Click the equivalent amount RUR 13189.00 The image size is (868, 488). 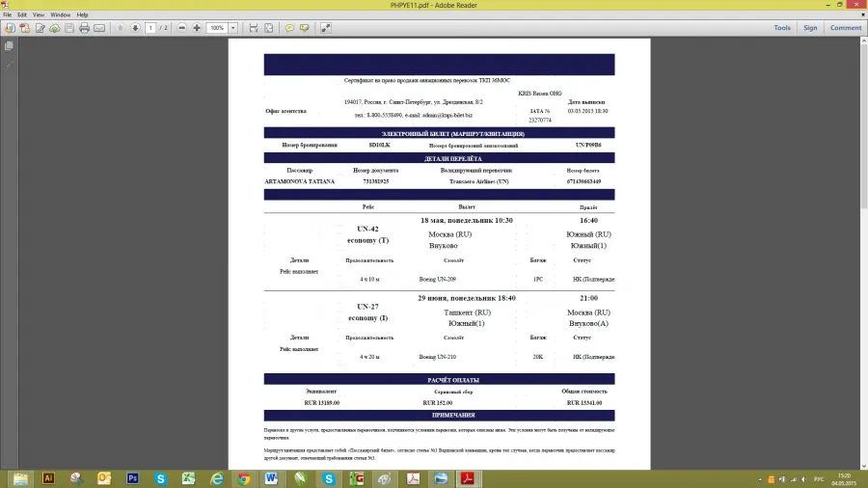coord(321,403)
